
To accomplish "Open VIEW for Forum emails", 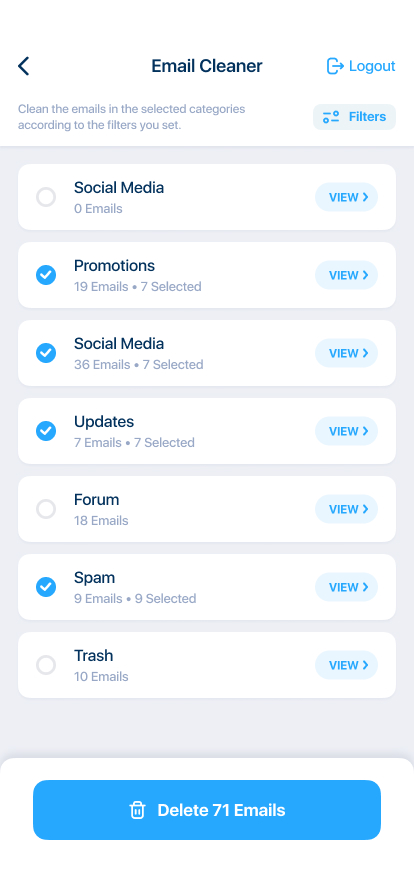I will click(x=347, y=509).
